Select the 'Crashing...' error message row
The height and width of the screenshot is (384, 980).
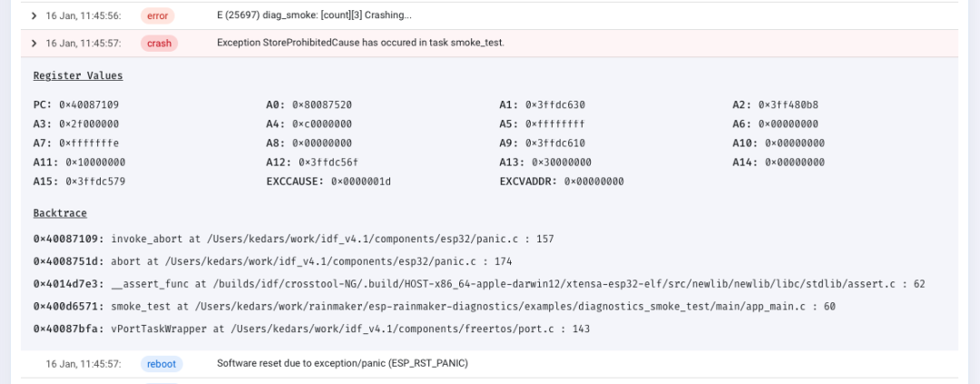(489, 15)
